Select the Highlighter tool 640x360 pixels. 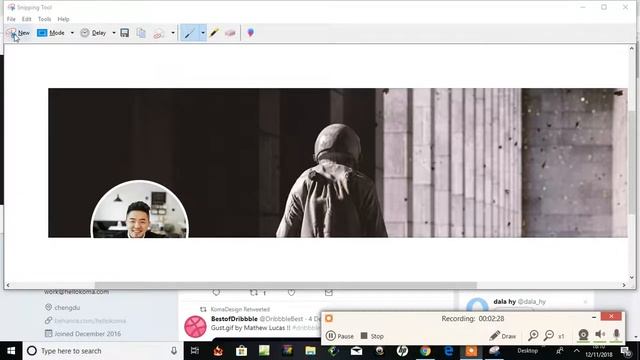click(x=214, y=33)
